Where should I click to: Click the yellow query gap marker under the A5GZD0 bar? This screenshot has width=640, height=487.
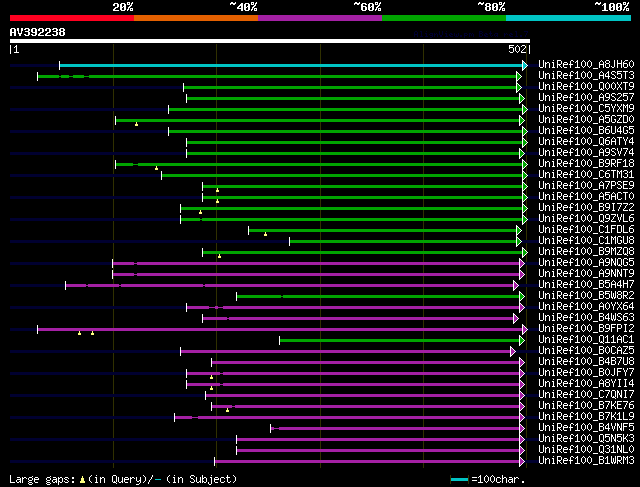136,124
